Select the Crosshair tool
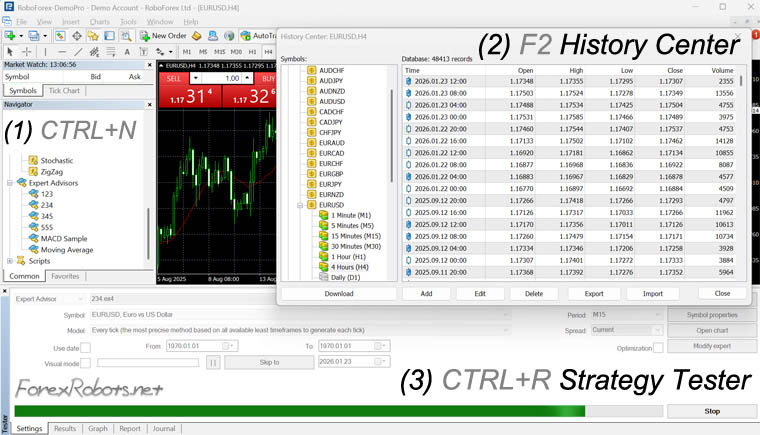This screenshot has width=760, height=435. coord(27,51)
